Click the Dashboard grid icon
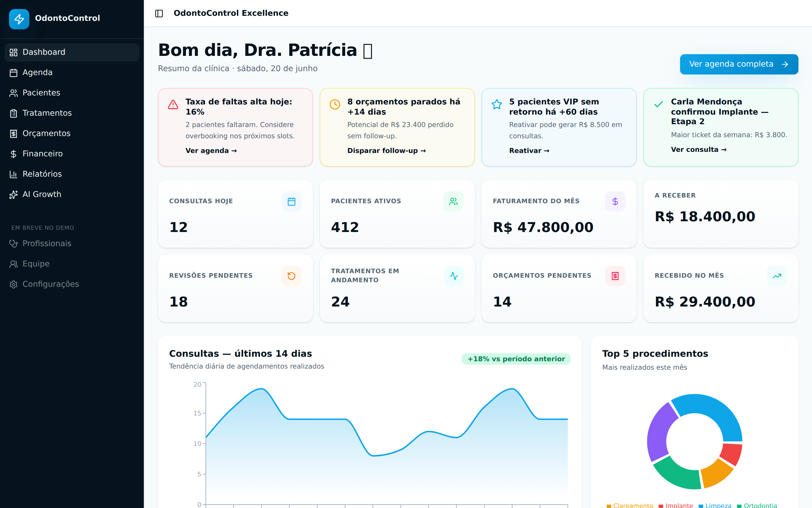 tap(14, 52)
